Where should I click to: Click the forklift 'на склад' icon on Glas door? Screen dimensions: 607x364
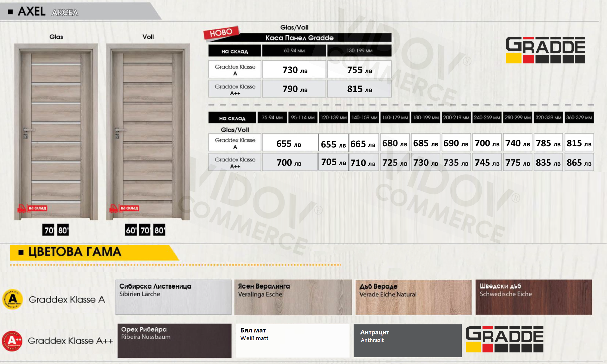[32, 208]
